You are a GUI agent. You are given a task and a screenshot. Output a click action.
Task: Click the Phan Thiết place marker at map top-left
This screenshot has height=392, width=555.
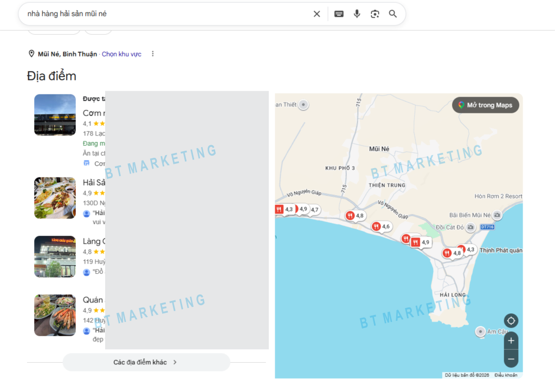click(304, 105)
